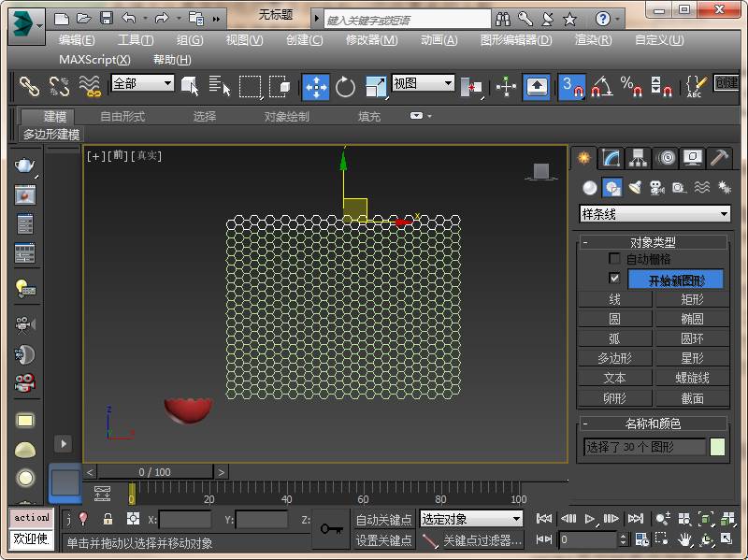
Task: Click the Set Keys key icon
Action: point(332,529)
